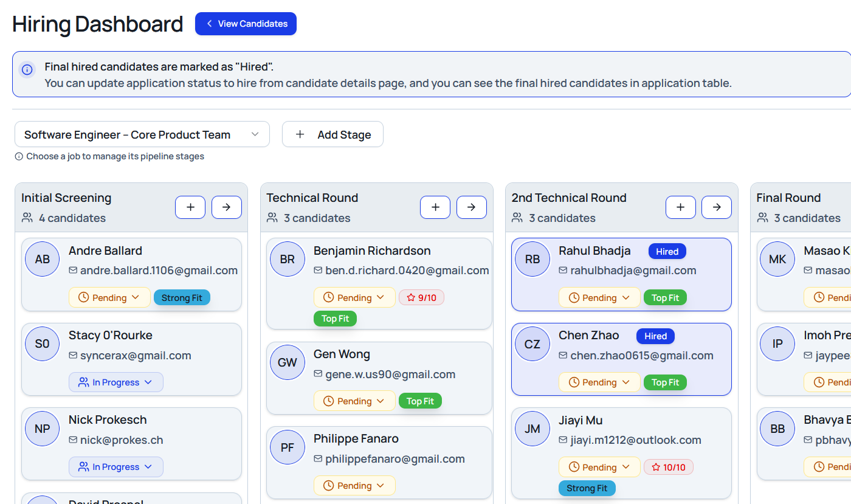Click Nick Prokesch's email address
This screenshot has height=504, width=851.
[122, 440]
